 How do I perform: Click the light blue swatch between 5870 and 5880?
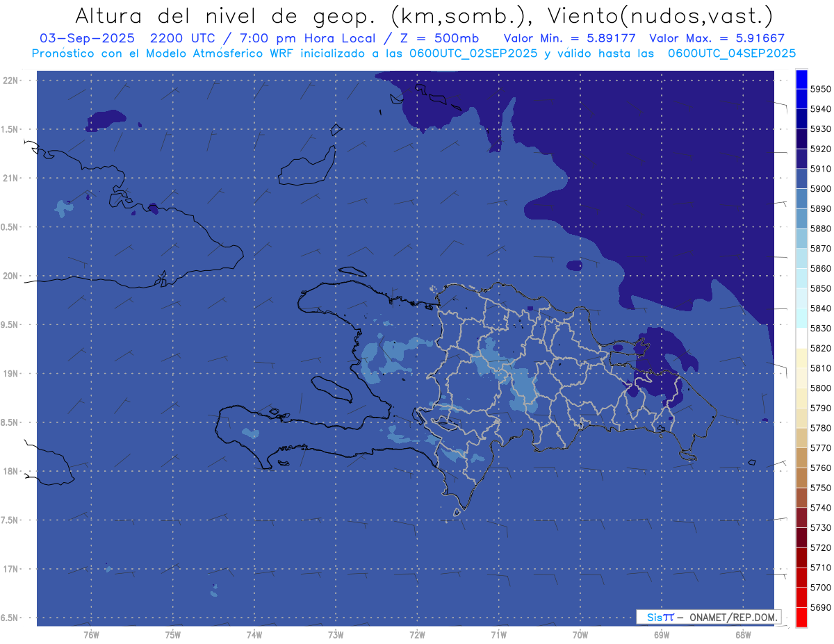pyautogui.click(x=801, y=238)
